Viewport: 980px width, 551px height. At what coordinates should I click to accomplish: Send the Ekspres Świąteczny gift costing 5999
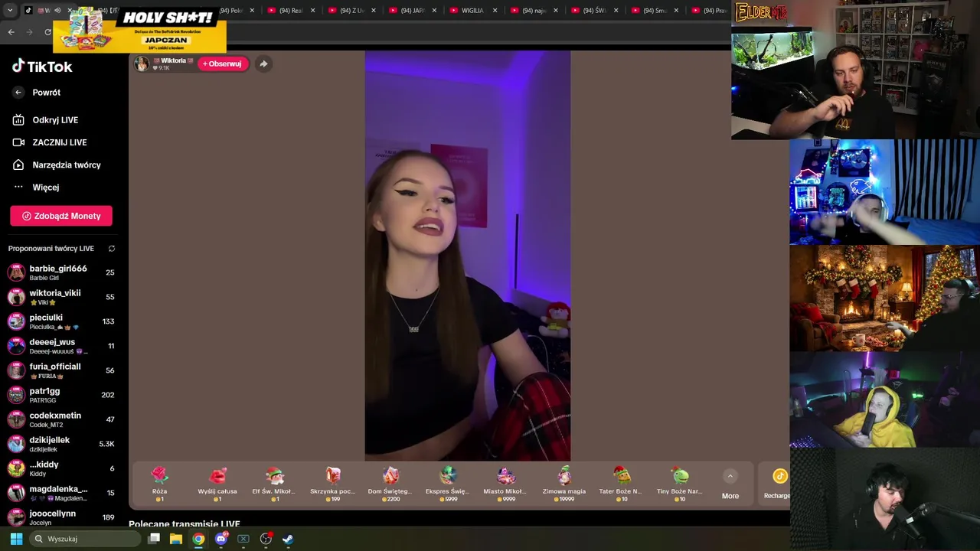[448, 484]
